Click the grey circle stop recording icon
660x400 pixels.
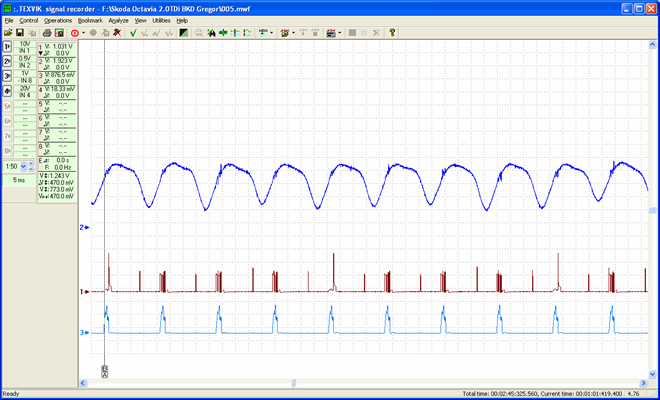click(93, 33)
